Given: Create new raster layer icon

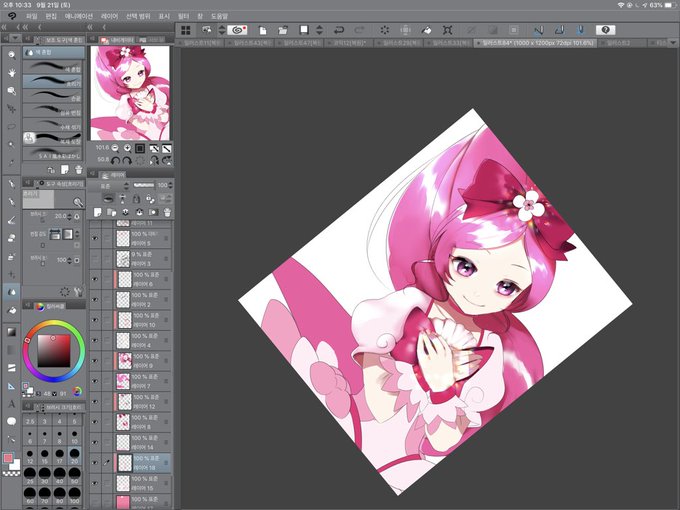Looking at the screenshot, I should coord(98,212).
